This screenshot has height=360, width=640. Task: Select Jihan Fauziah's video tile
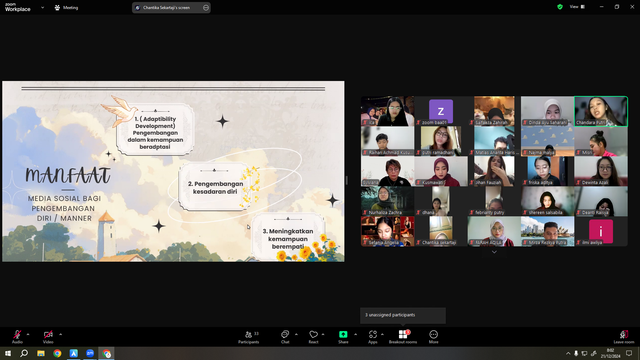tap(494, 171)
